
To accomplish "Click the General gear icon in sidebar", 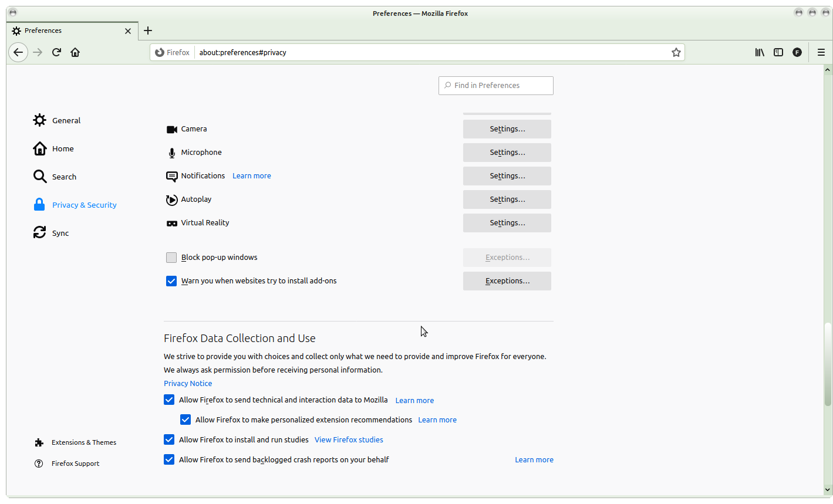I will pyautogui.click(x=39, y=120).
